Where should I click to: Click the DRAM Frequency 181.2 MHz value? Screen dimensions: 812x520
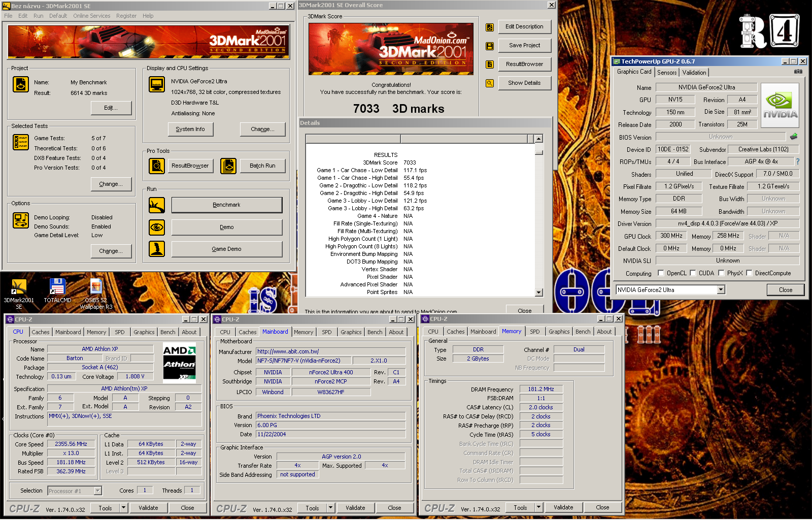point(541,389)
